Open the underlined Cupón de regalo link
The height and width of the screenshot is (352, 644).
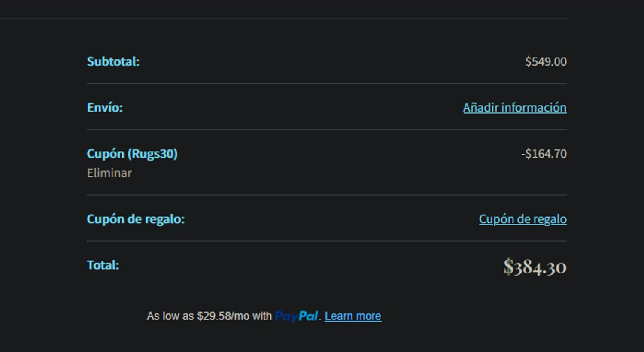(522, 219)
